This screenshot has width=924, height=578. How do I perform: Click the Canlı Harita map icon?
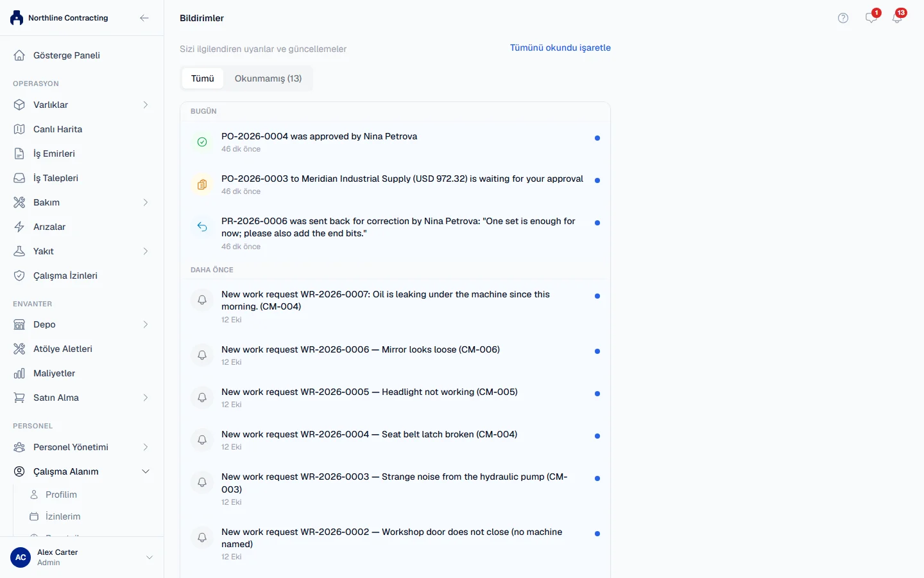(x=19, y=129)
